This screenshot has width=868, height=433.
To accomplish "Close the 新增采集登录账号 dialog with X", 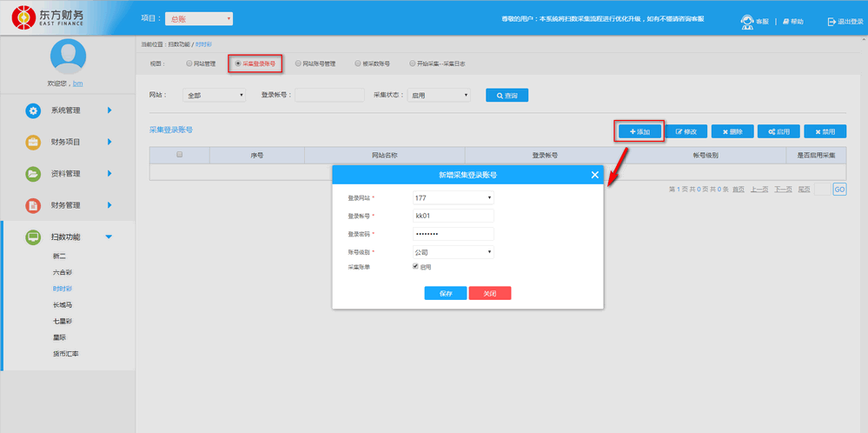I will pos(595,175).
